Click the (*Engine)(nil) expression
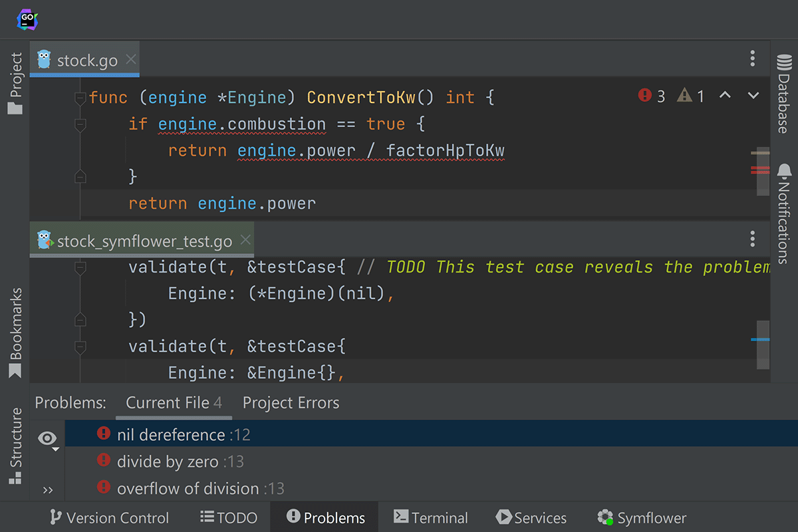 point(317,293)
